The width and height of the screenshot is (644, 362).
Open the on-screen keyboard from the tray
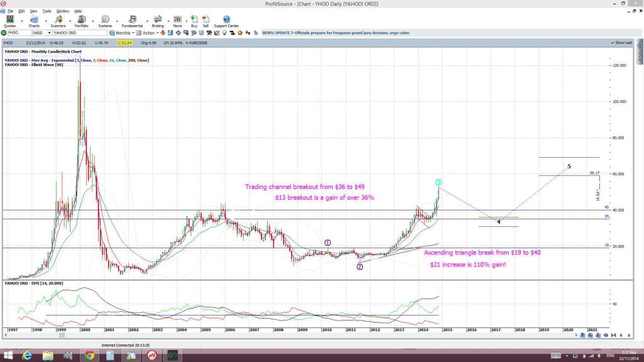pos(556,356)
